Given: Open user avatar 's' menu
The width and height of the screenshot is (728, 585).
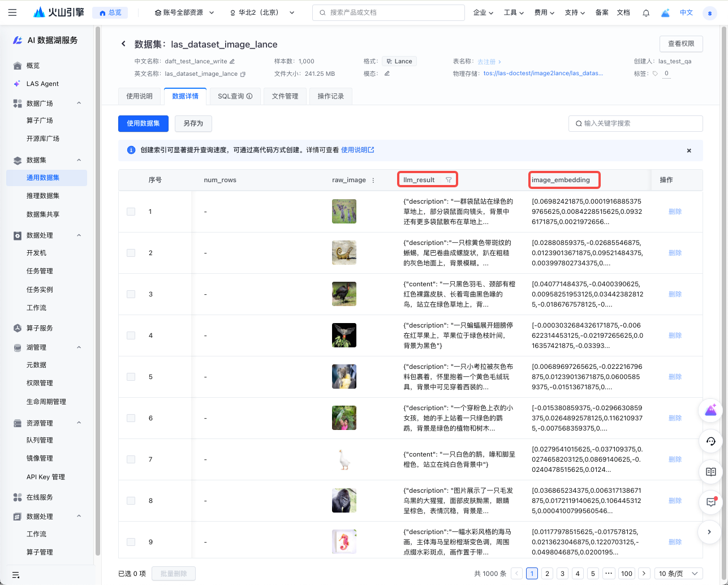Looking at the screenshot, I should tap(709, 12).
